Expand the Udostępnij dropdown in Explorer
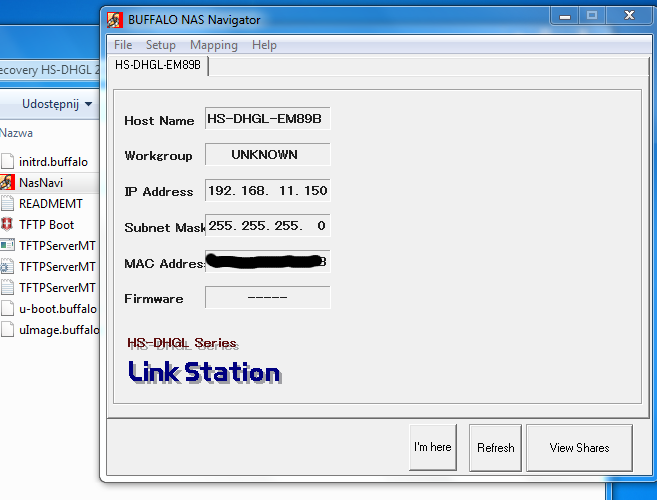This screenshot has width=657, height=500. [x=57, y=104]
